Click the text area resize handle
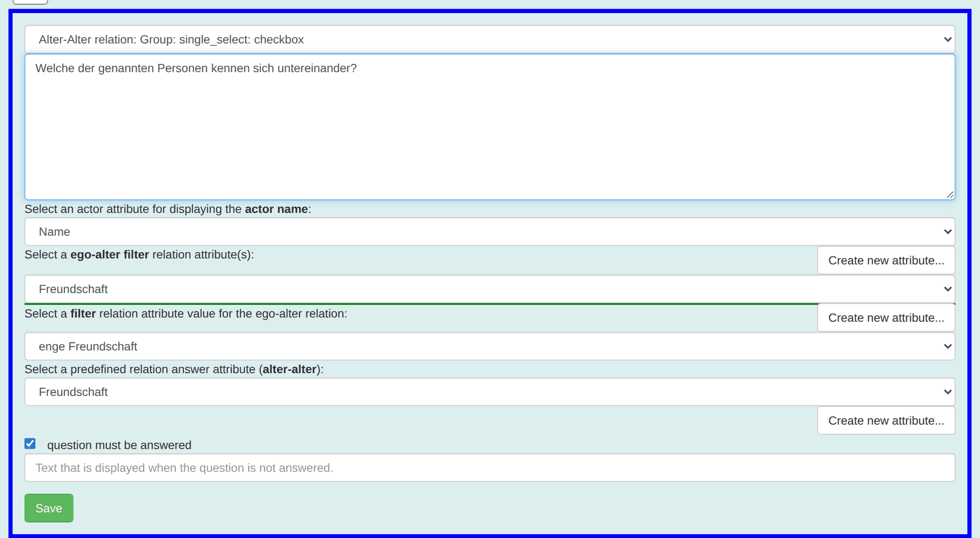 950,194
